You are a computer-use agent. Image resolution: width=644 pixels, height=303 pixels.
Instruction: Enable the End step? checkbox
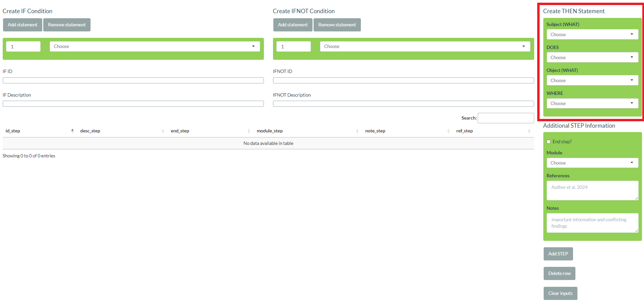click(x=549, y=142)
